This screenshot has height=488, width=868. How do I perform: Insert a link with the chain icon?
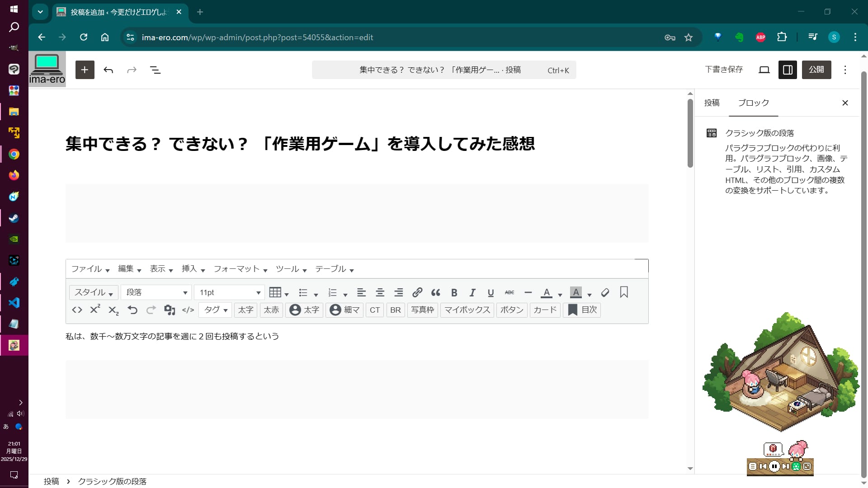[x=417, y=293]
